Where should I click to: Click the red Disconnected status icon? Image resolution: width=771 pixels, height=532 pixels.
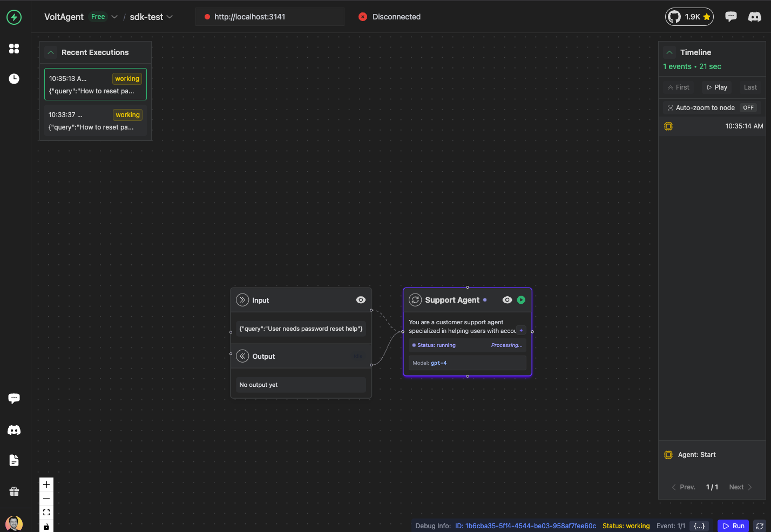363,17
